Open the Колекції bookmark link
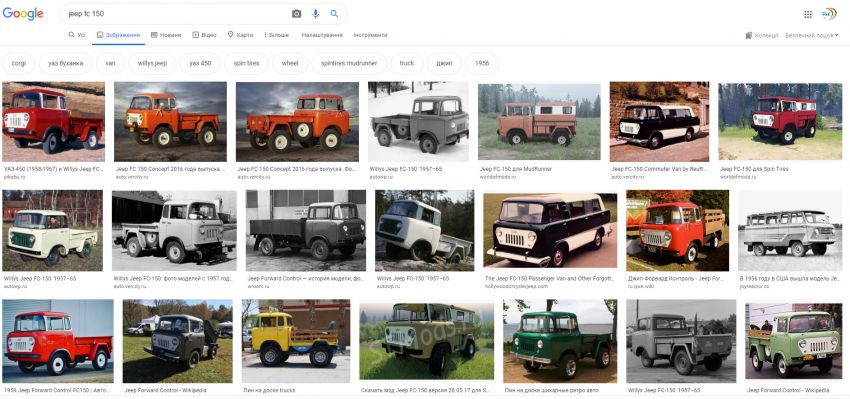The width and height of the screenshot is (850, 399). pyautogui.click(x=762, y=35)
